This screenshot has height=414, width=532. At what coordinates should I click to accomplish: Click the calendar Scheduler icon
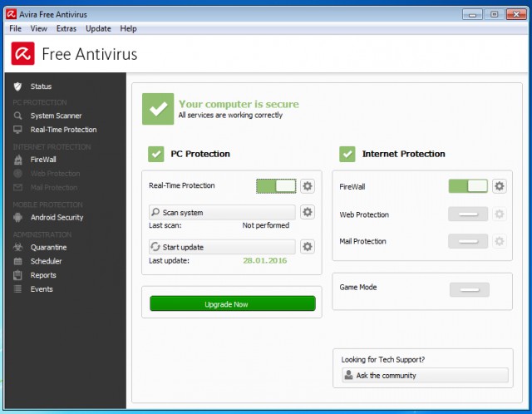point(17,261)
